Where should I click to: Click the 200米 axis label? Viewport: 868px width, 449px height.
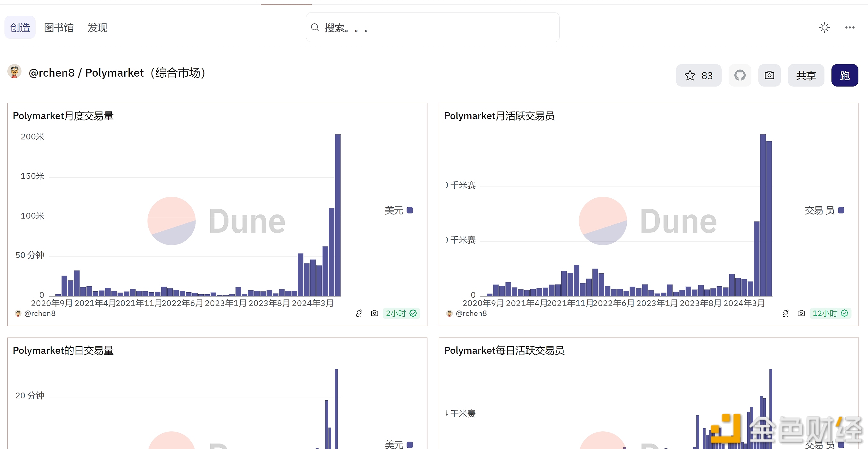pos(33,137)
